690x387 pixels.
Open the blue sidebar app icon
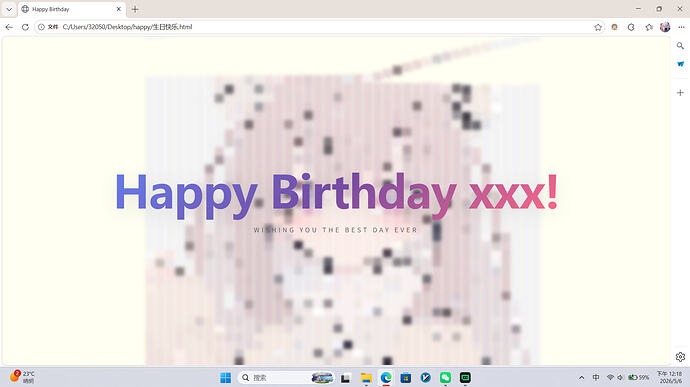pos(680,64)
